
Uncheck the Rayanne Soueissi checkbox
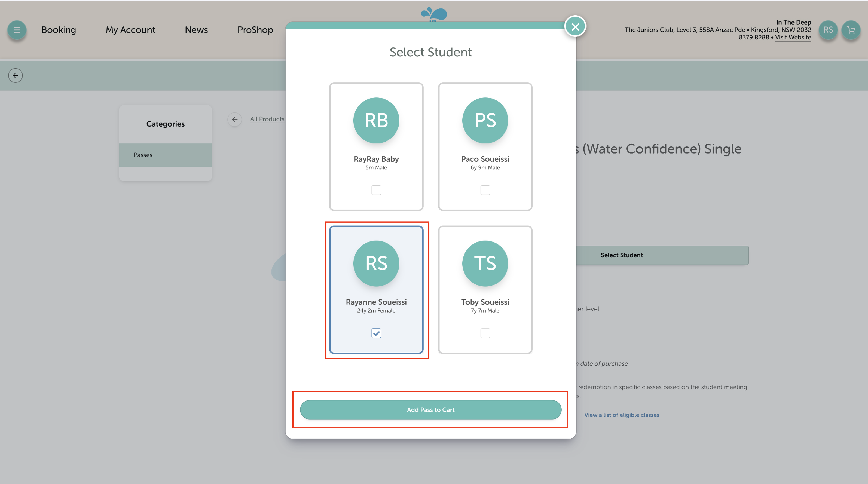tap(376, 333)
